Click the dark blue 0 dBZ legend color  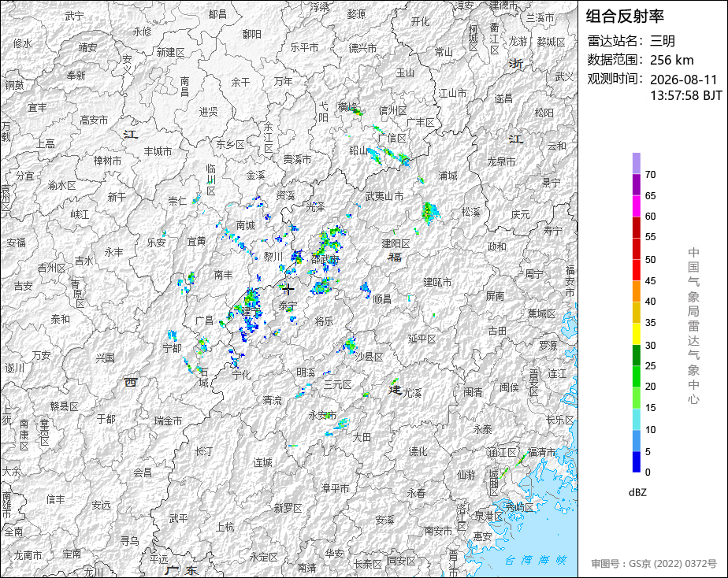[636, 462]
